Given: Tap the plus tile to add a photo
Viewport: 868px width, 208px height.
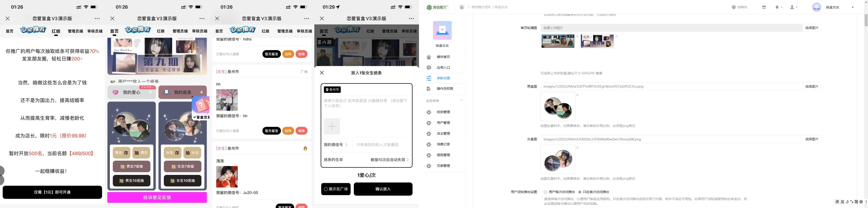Looking at the screenshot, I should pos(332,126).
